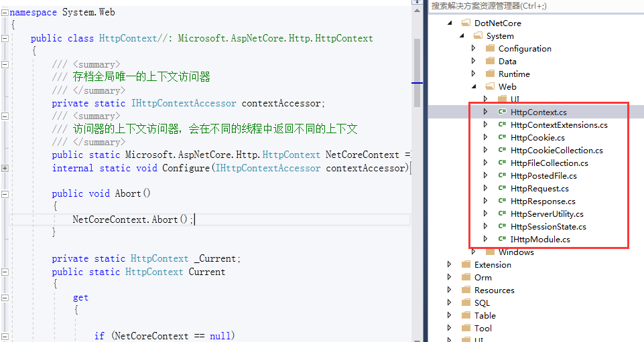Expand the IHttpModule.cs node arrow

[x=485, y=239]
